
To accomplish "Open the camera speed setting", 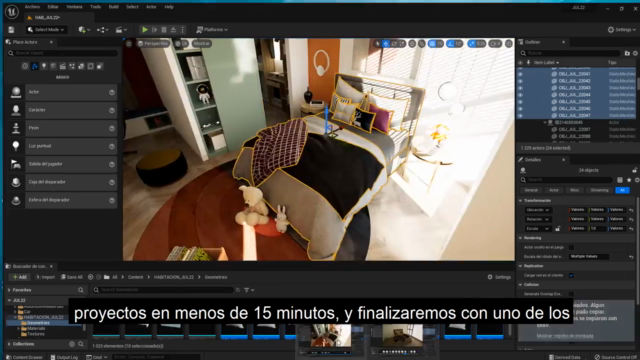I will click(x=495, y=43).
